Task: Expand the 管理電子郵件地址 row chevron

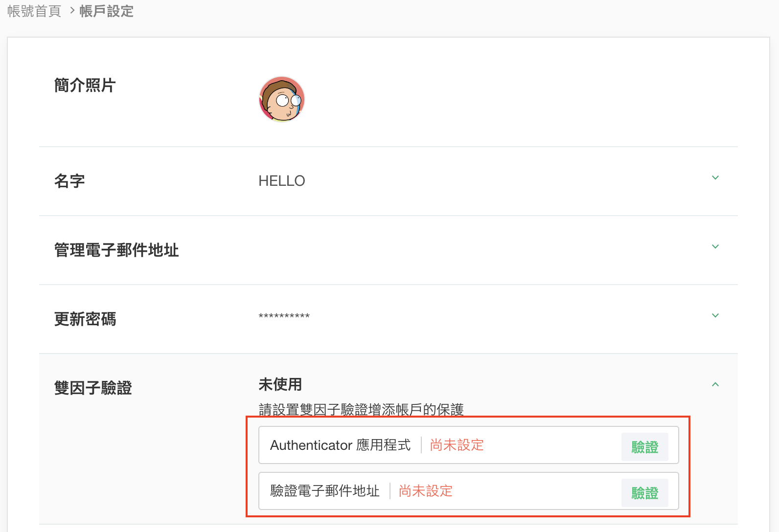Action: point(715,247)
